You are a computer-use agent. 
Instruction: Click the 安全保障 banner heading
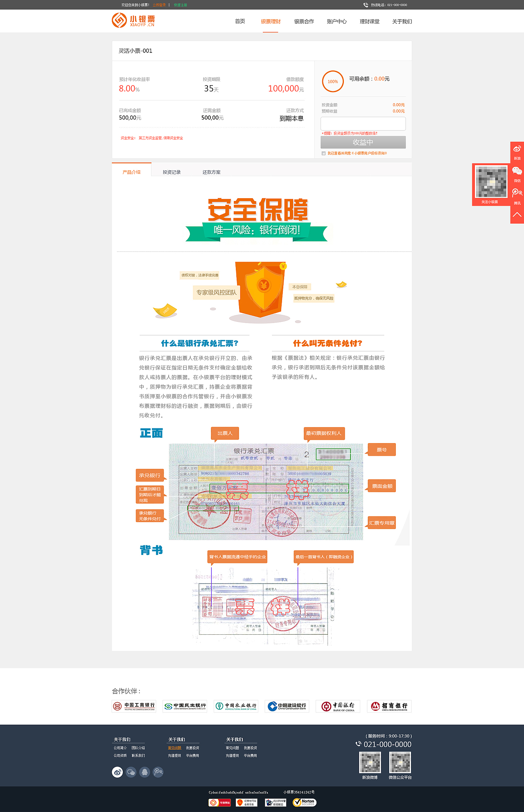click(x=257, y=210)
